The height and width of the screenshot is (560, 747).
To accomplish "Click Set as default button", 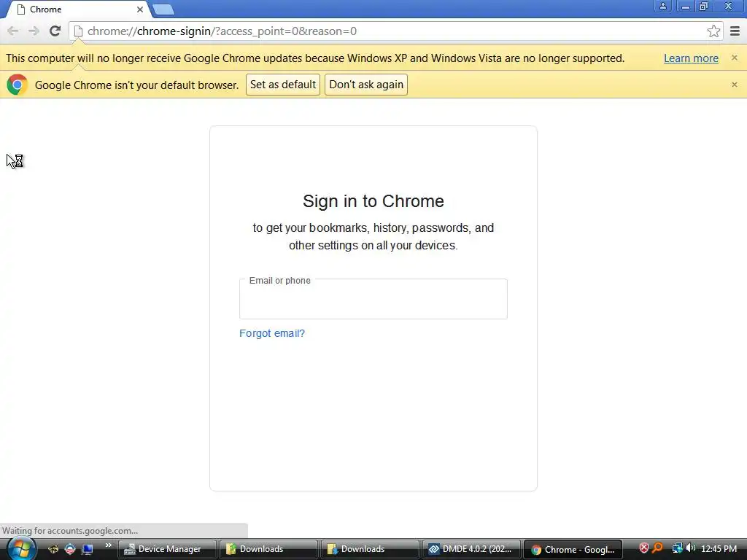I will (x=283, y=85).
